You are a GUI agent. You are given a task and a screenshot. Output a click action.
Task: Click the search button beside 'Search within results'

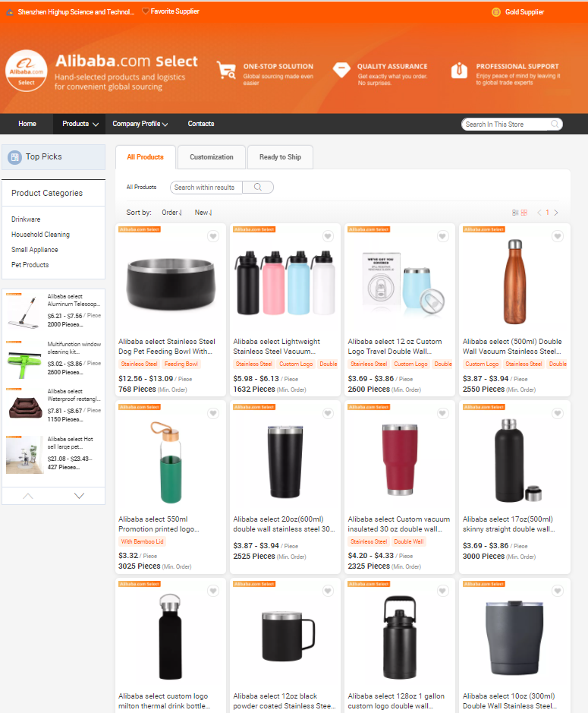point(258,188)
